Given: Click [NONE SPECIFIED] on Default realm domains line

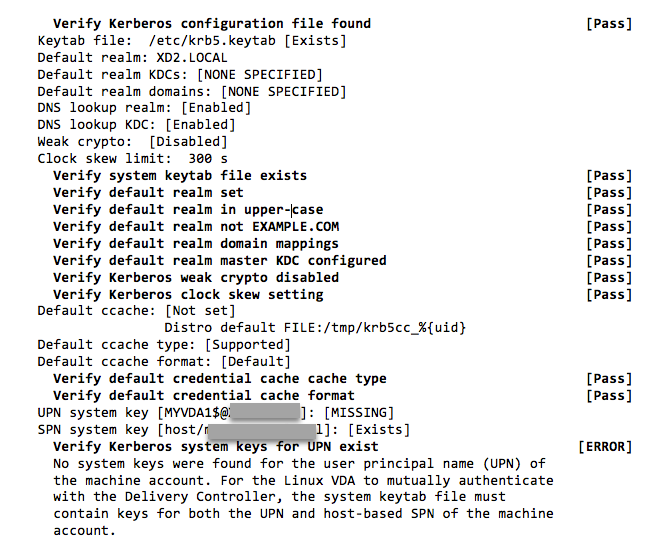Looking at the screenshot, I should 283,91.
